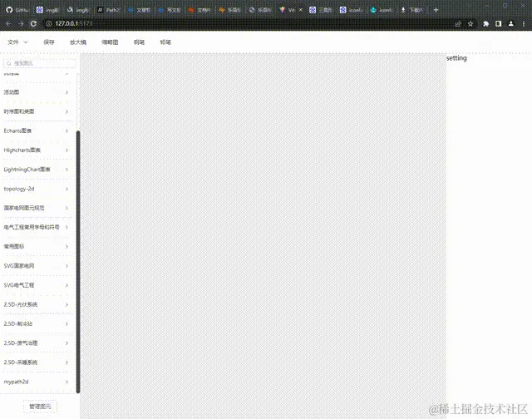Click the 保存 save toolbar item

coord(49,42)
